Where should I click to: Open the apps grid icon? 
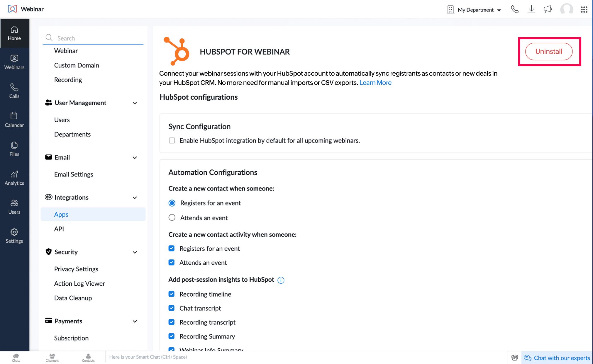(584, 10)
